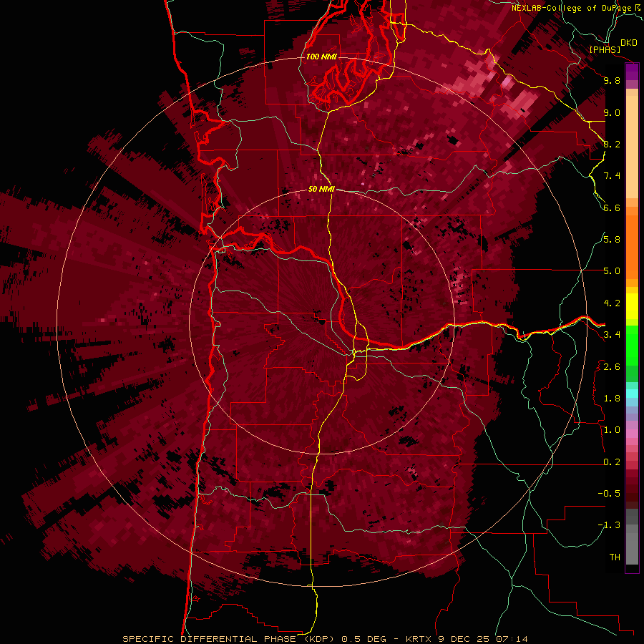Screen dimensions: 644x644
Task: Pick the bright yellow swatch in the color scale
Action: pyautogui.click(x=632, y=306)
